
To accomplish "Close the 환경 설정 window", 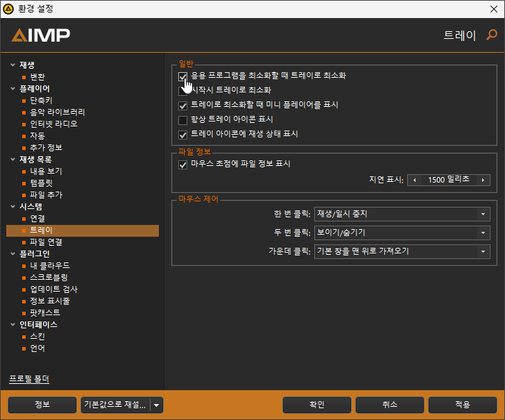I will point(494,9).
